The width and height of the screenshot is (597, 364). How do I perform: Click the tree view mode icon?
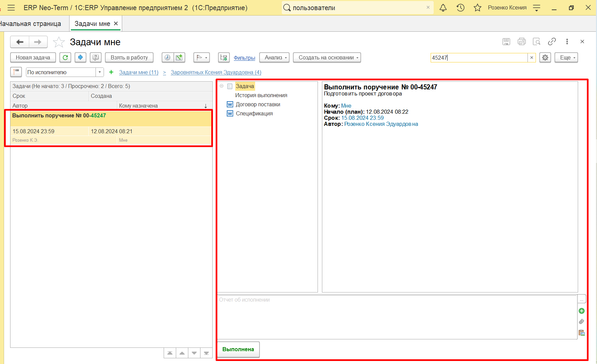pyautogui.click(x=224, y=57)
